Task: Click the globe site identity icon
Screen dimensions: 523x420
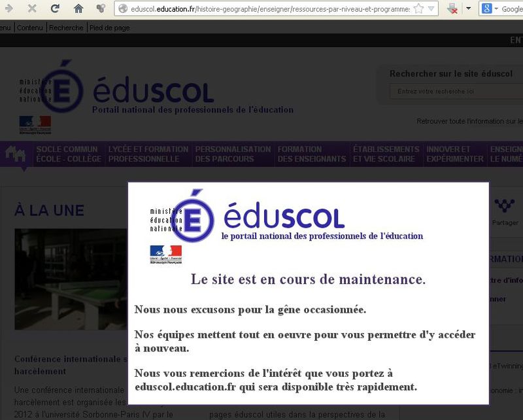Action: pos(123,9)
